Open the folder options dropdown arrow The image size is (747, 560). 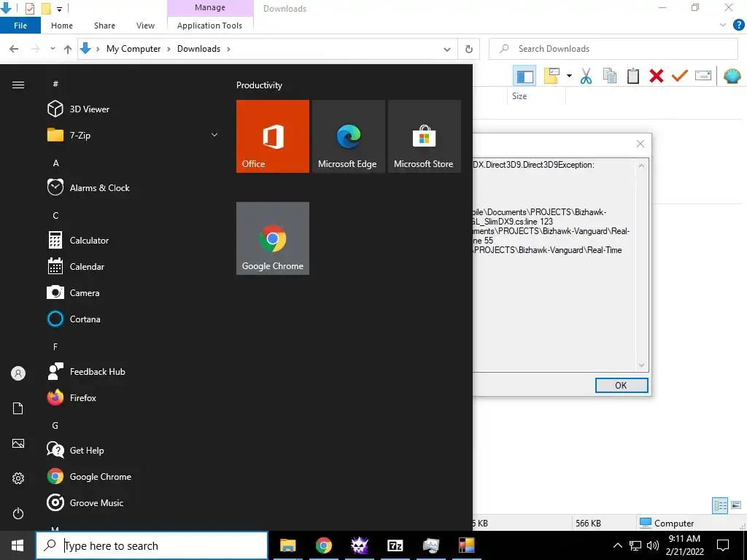click(569, 76)
